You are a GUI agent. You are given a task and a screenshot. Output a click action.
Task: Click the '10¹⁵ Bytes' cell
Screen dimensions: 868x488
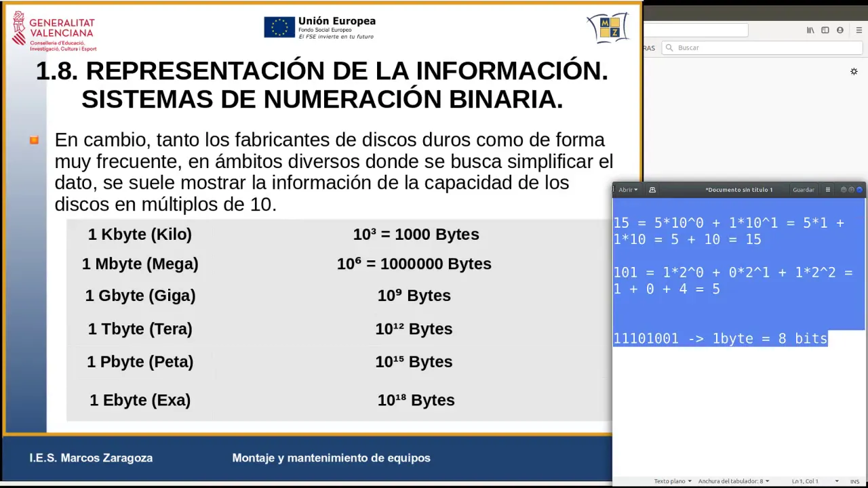[414, 361]
